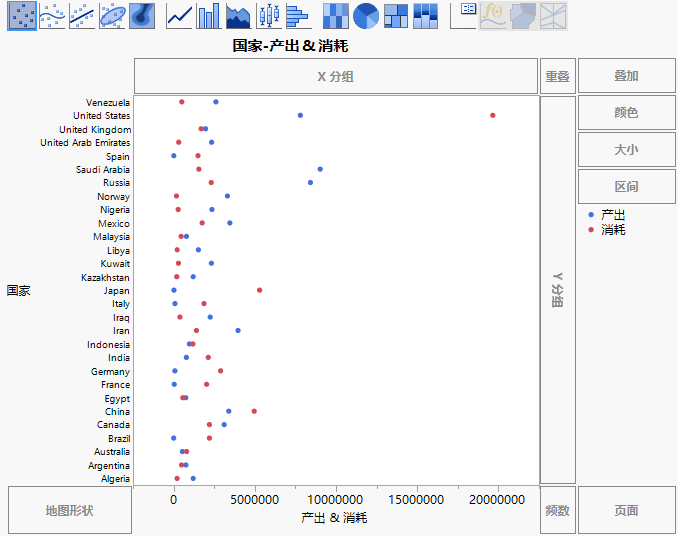Click the 叠加 drop zone
This screenshot has height=536, width=678.
pos(626,76)
